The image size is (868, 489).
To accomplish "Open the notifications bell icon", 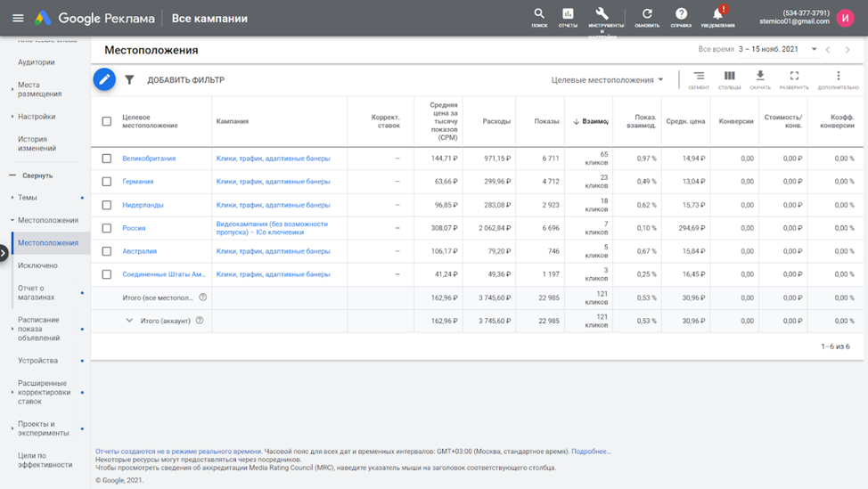I will [717, 14].
